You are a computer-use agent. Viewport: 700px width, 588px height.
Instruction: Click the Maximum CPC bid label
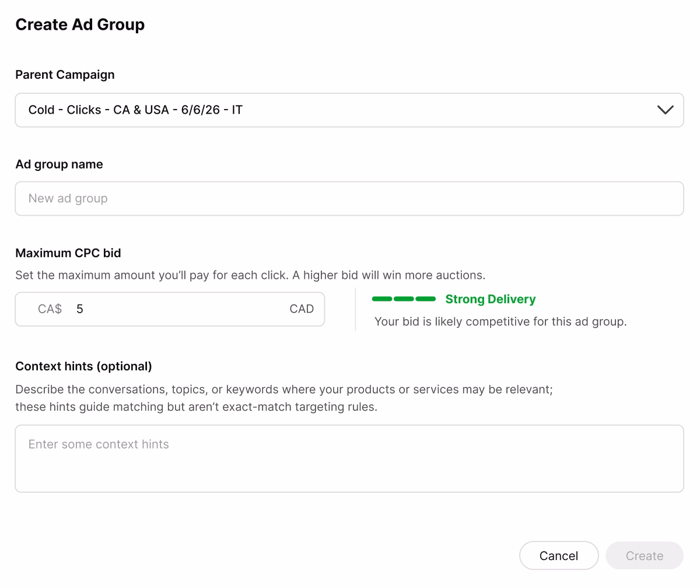(68, 253)
